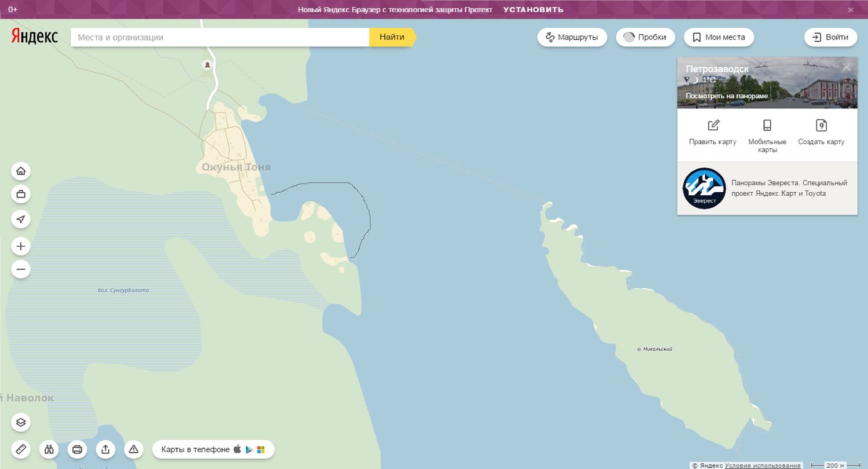Zoom in the map with plus

pyautogui.click(x=21, y=246)
